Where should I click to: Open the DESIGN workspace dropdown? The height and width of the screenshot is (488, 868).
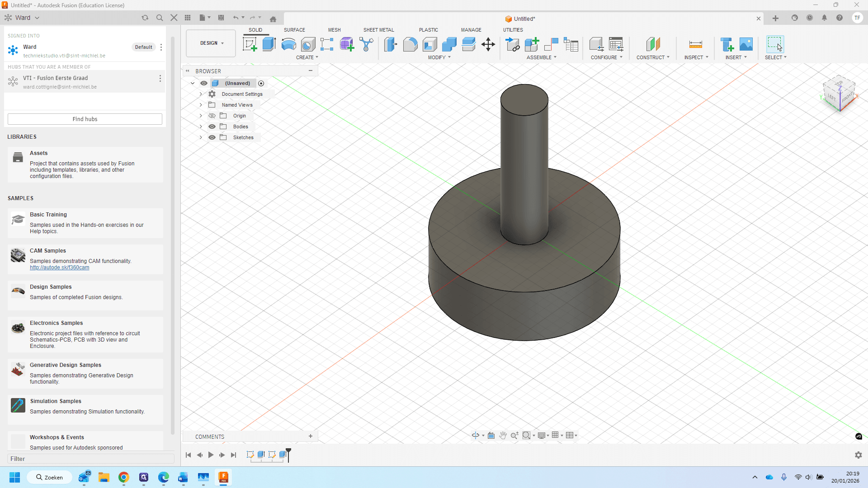[211, 43]
